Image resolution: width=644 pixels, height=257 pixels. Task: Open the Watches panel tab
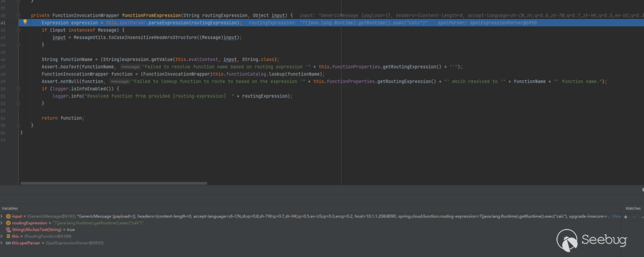pos(633,208)
